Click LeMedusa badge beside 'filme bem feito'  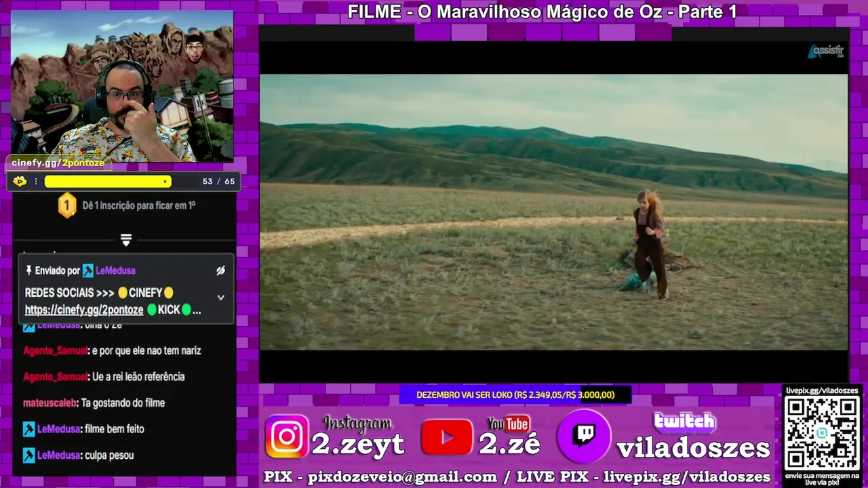point(28,429)
